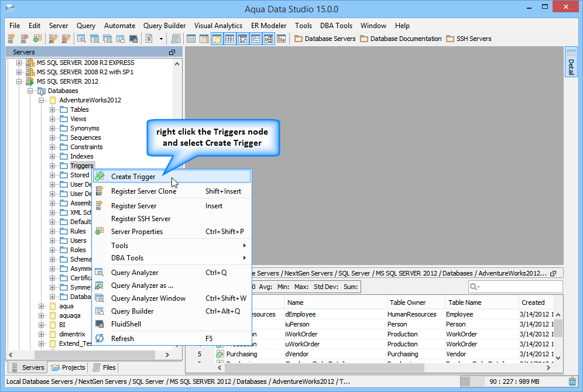
Task: Open the dropdown arrow beside document icon
Action: tap(161, 39)
